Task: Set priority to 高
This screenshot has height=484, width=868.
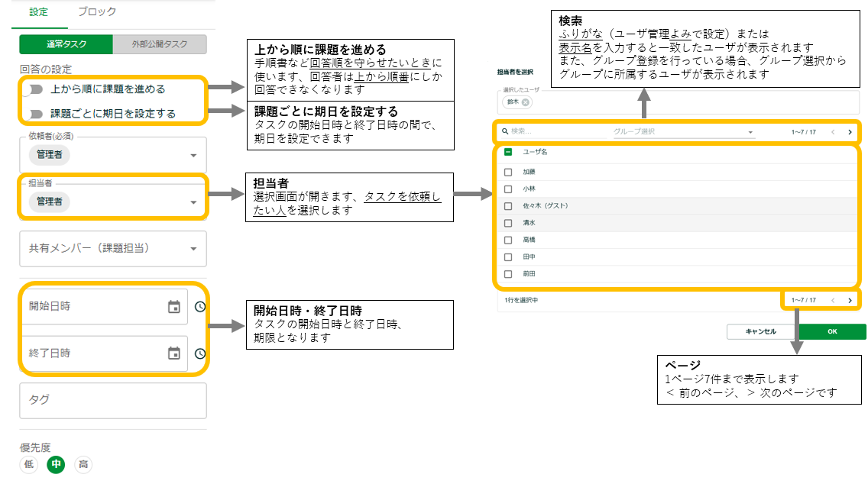Action: click(x=83, y=463)
